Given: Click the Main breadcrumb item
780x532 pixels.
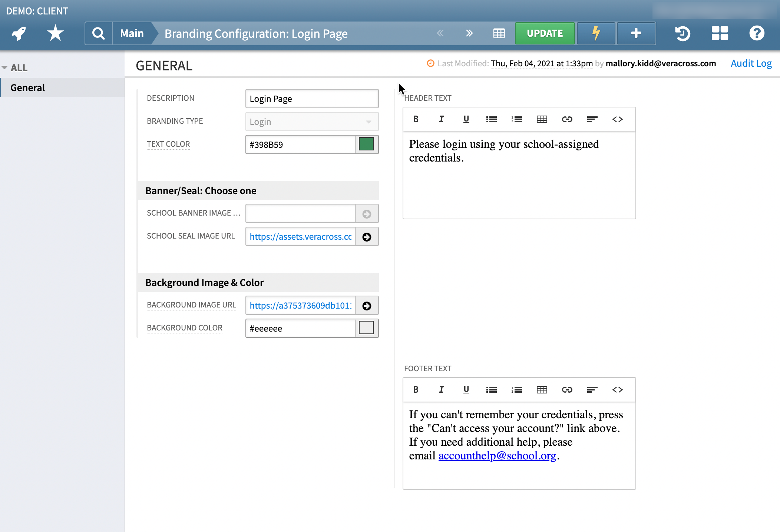Looking at the screenshot, I should pos(132,33).
